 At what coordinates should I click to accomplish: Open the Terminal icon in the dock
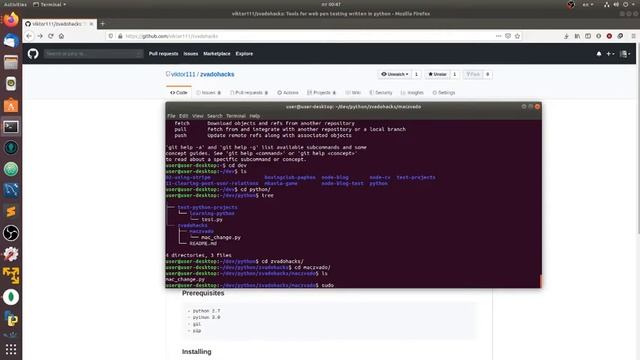click(11, 127)
